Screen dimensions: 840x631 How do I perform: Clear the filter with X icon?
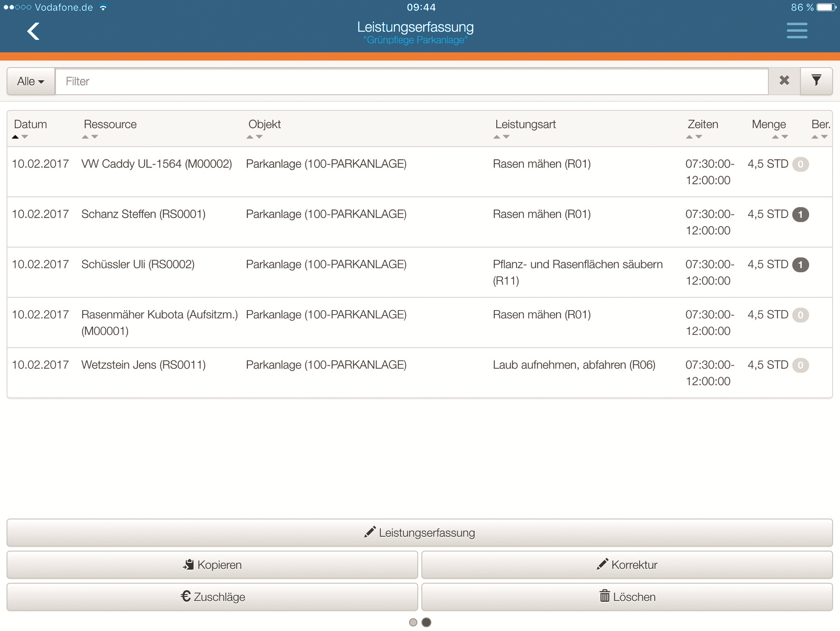click(x=784, y=81)
